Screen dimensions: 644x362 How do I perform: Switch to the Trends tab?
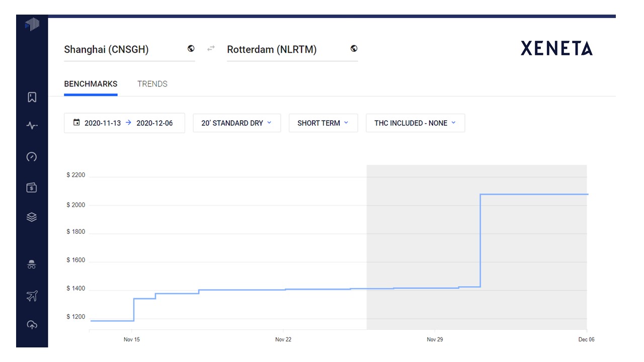click(x=152, y=84)
